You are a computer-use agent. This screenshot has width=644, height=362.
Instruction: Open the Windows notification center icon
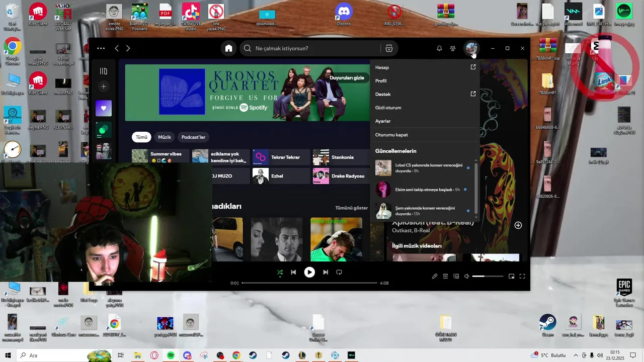[633, 355]
